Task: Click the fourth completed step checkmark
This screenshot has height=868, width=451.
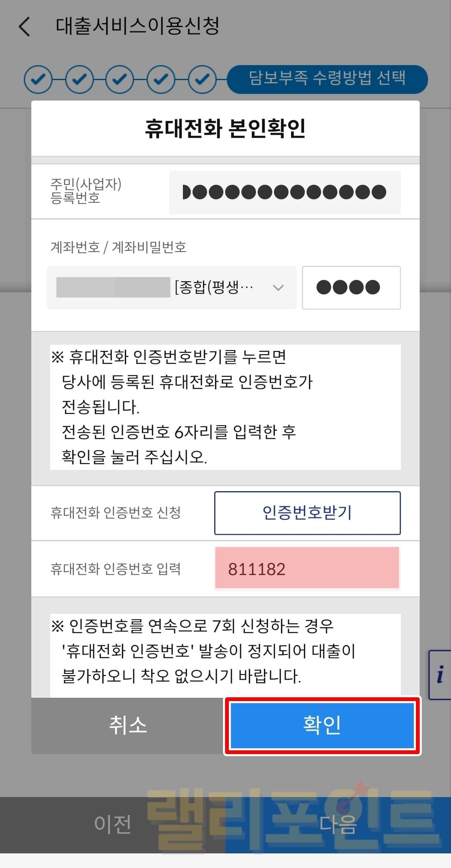Action: coord(161,79)
